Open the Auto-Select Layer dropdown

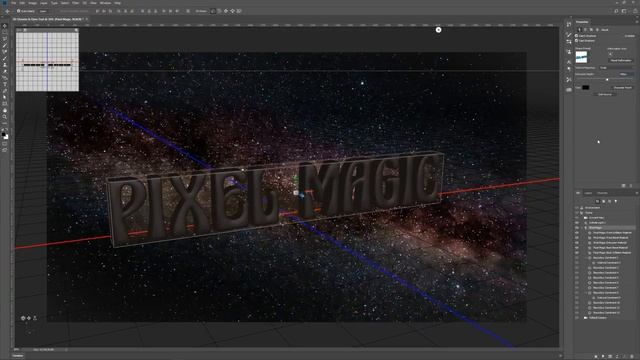point(44,11)
